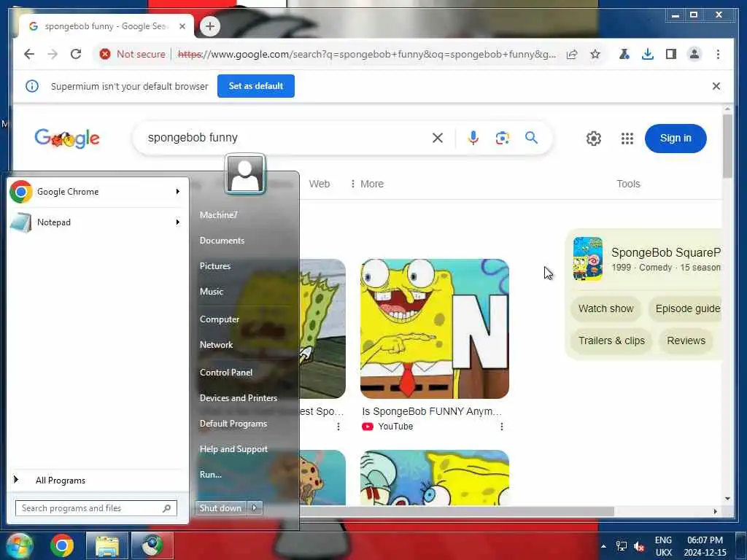Viewport: 747px width, 560px height.
Task: Open a new tab with the plus button
Action: point(210,26)
